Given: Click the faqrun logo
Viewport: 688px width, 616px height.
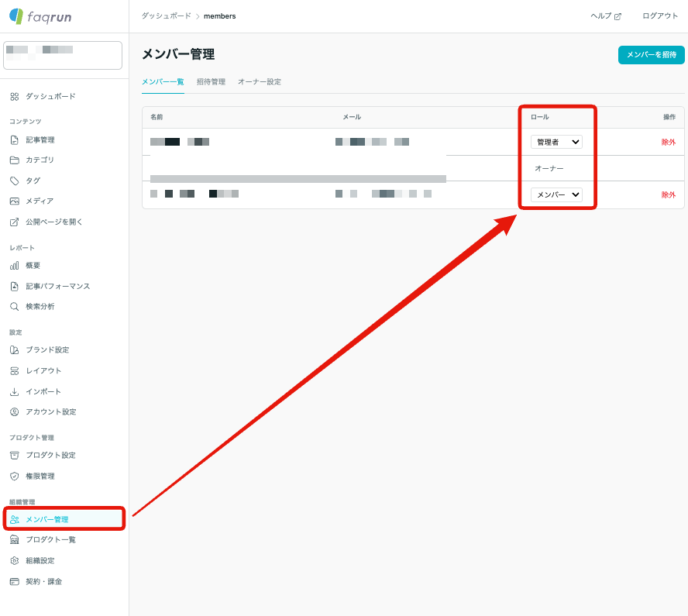Looking at the screenshot, I should (x=40, y=17).
